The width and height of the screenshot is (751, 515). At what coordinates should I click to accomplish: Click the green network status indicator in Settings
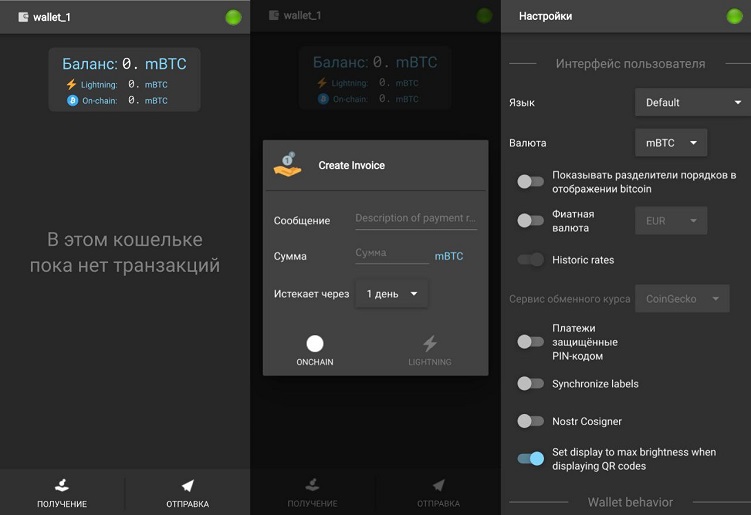(x=735, y=17)
